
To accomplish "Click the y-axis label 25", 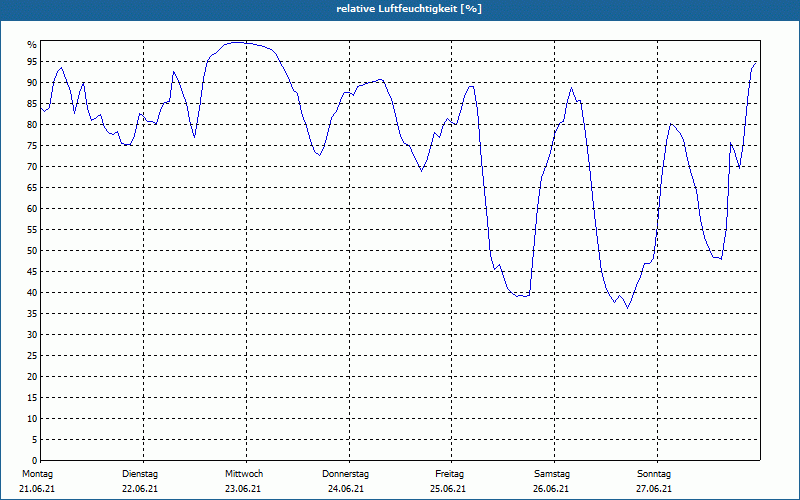I will (32, 356).
